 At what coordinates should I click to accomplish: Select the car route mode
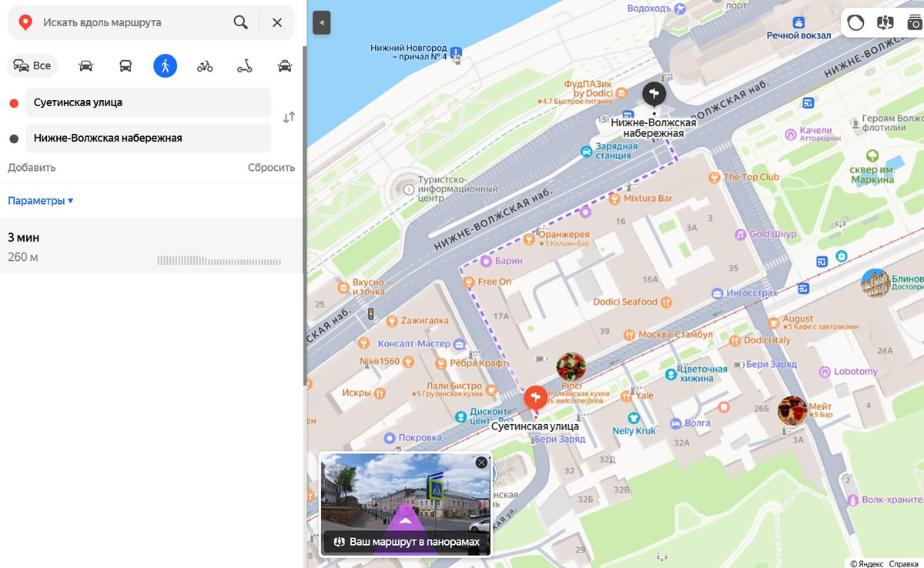click(x=85, y=66)
